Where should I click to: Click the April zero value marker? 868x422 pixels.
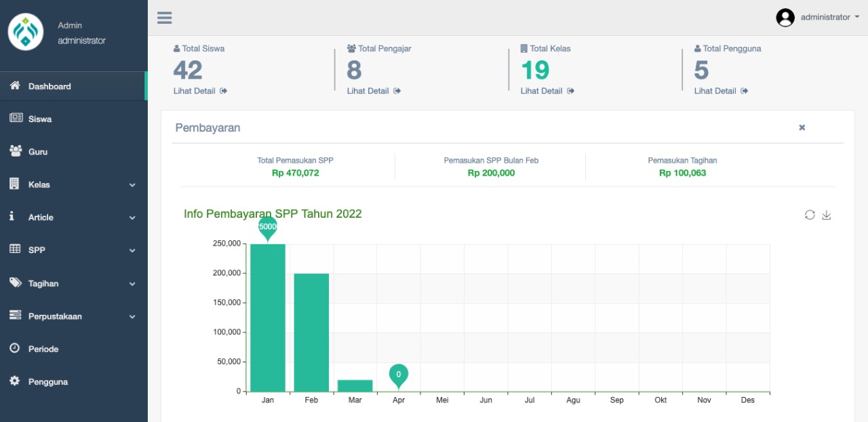click(x=399, y=375)
